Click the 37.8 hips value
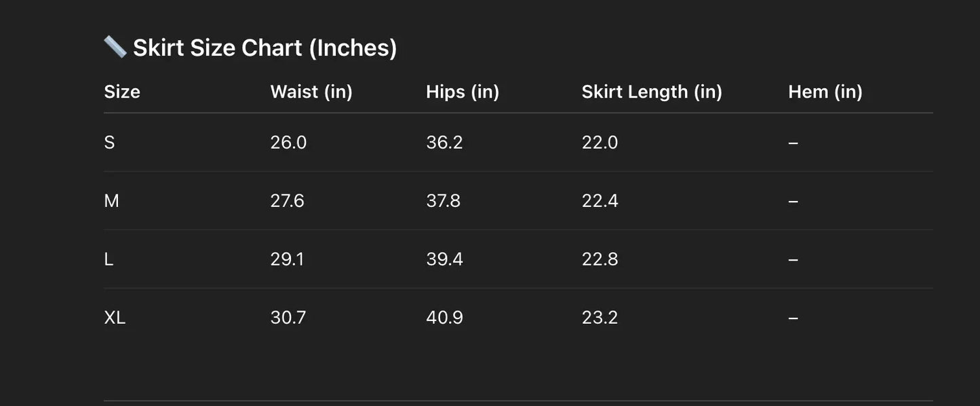980x406 pixels. [x=444, y=201]
